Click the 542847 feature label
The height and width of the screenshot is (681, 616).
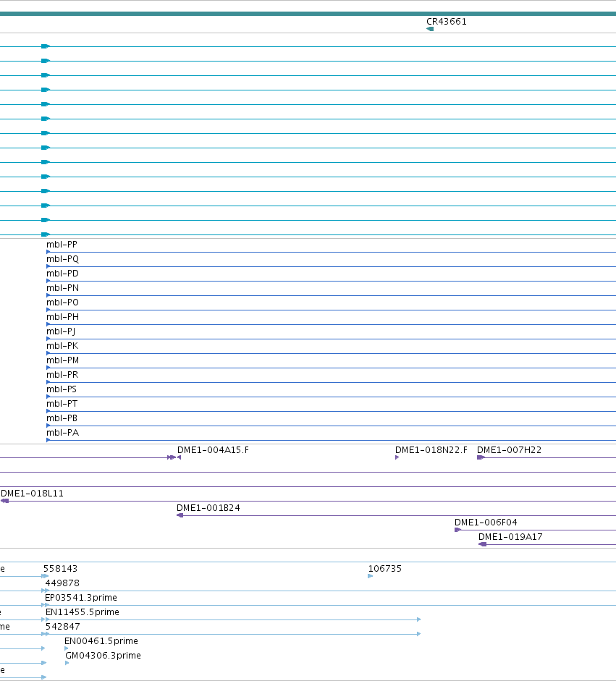63,626
